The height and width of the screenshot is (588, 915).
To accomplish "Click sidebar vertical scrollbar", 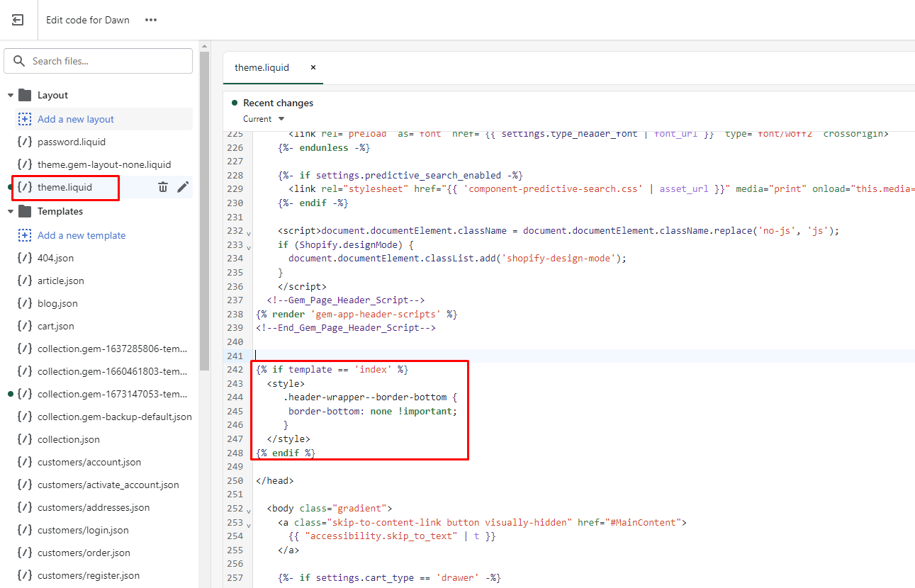I will [204, 213].
